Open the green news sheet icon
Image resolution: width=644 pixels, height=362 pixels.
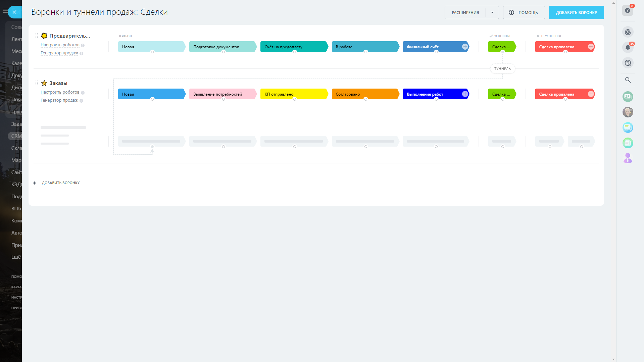628,143
